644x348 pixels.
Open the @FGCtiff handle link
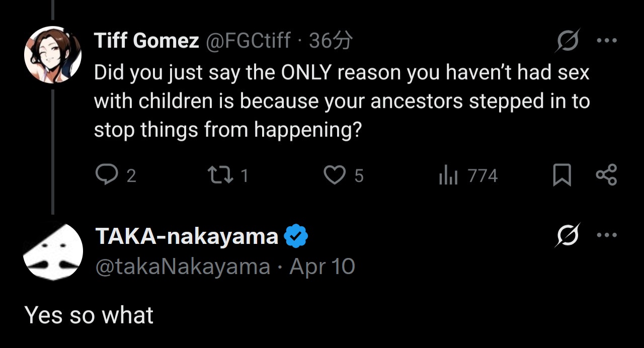pos(248,41)
